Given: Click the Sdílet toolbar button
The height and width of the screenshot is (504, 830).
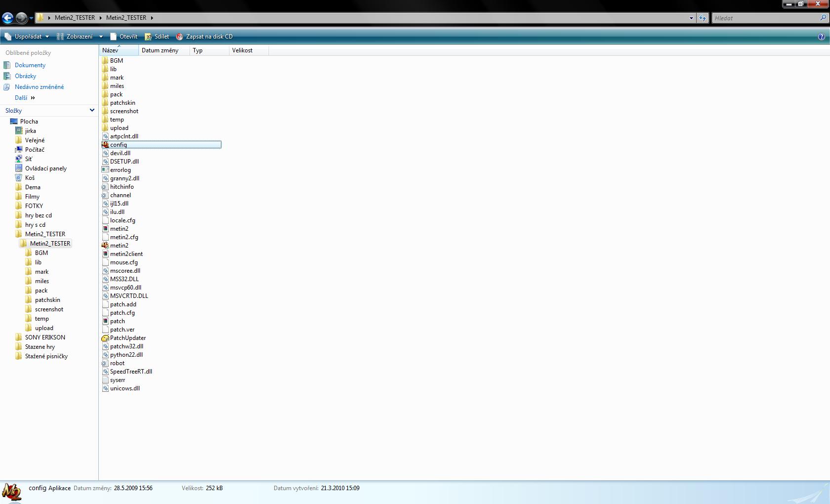Looking at the screenshot, I should coord(157,37).
